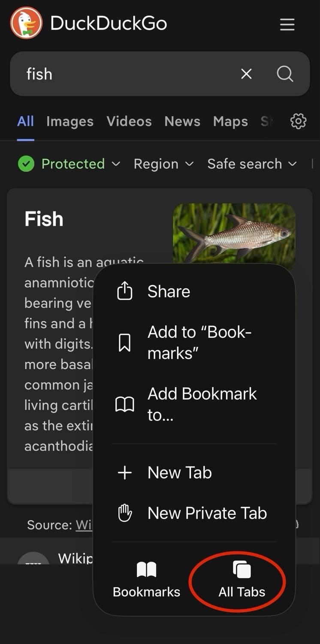Screen dimensions: 320x644
Task: Click the fish search input field
Action: 124,74
